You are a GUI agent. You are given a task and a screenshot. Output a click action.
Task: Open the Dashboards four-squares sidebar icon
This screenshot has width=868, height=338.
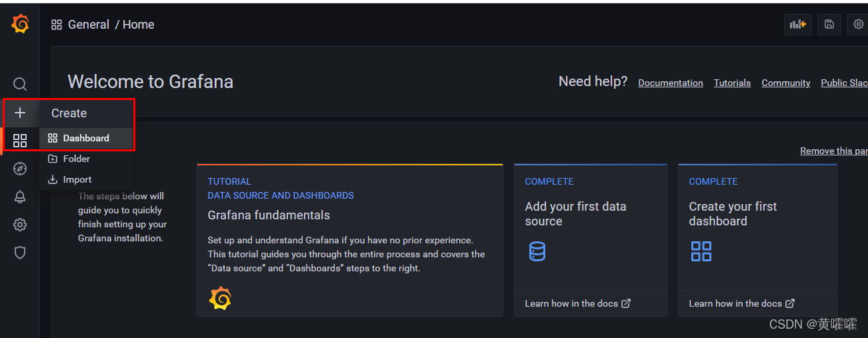pyautogui.click(x=20, y=141)
